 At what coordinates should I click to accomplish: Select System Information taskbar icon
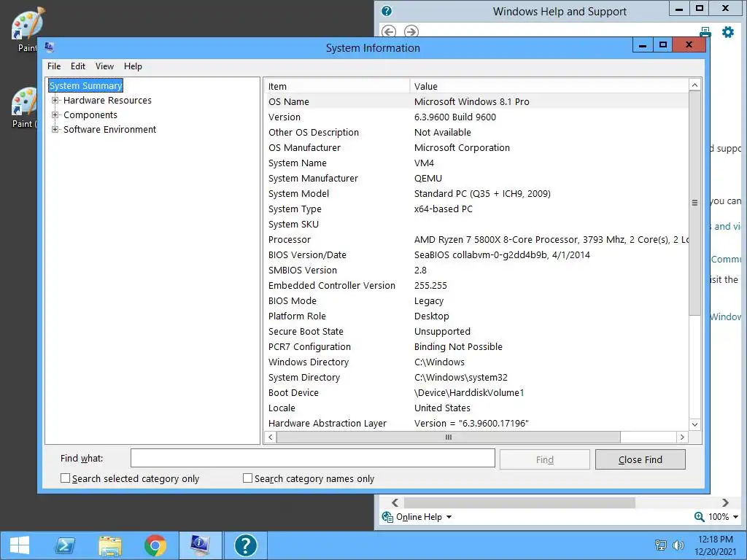coord(200,545)
